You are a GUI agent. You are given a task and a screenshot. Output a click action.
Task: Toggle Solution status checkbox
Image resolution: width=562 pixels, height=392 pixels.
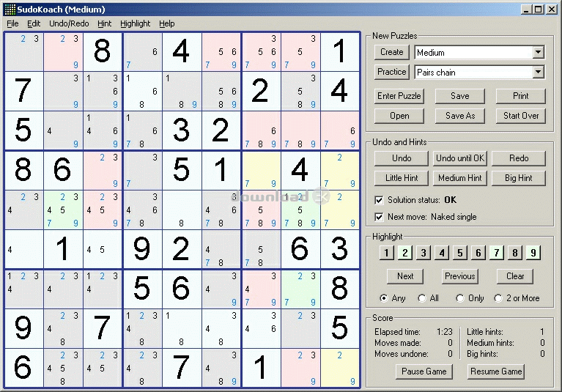(379, 200)
